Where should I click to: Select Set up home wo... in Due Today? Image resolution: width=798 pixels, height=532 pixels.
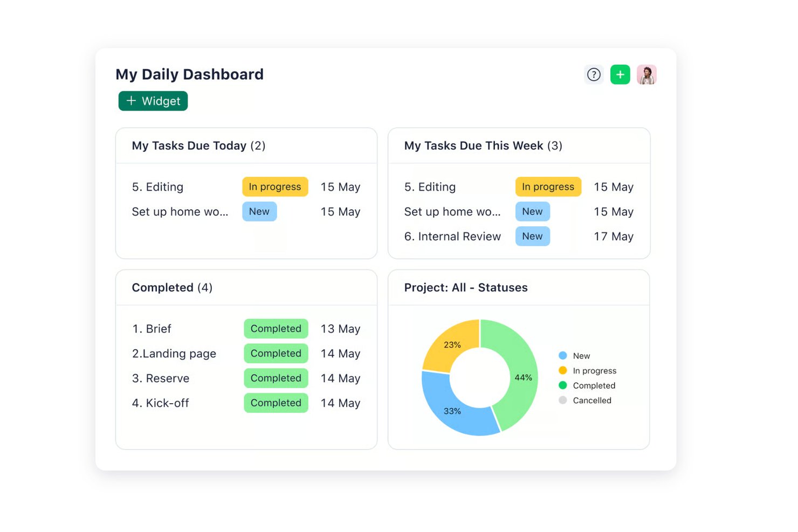[x=180, y=212]
